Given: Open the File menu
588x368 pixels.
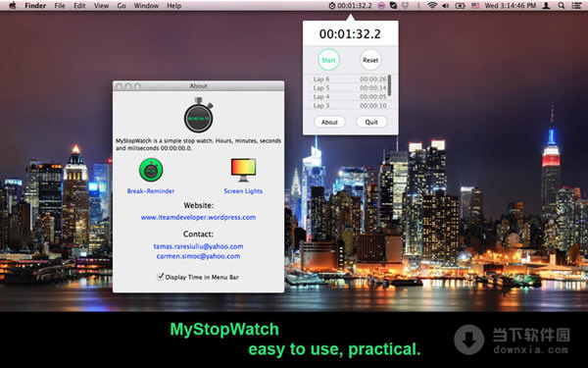Looking at the screenshot, I should point(60,6).
